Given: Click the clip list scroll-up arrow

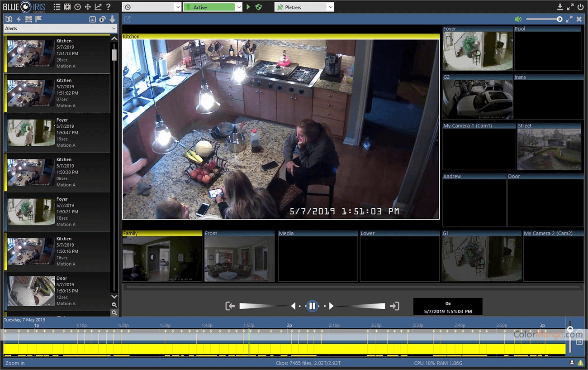Looking at the screenshot, I should (114, 38).
